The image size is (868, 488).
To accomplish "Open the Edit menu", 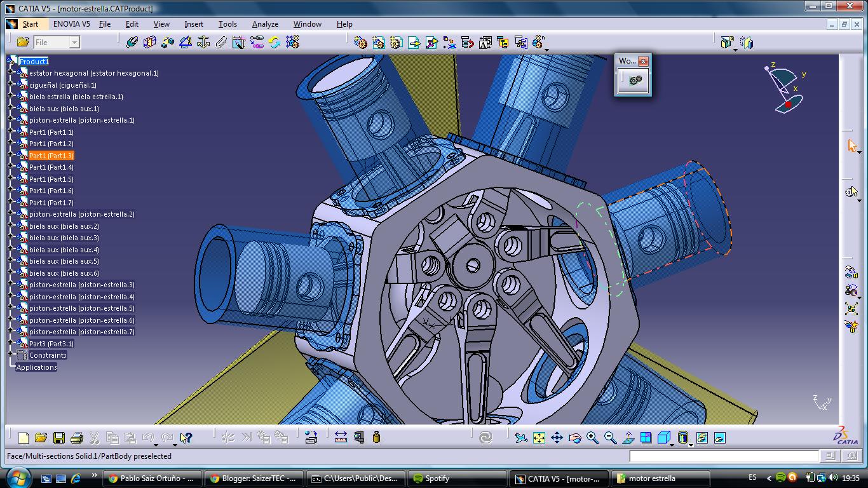I will (x=132, y=24).
